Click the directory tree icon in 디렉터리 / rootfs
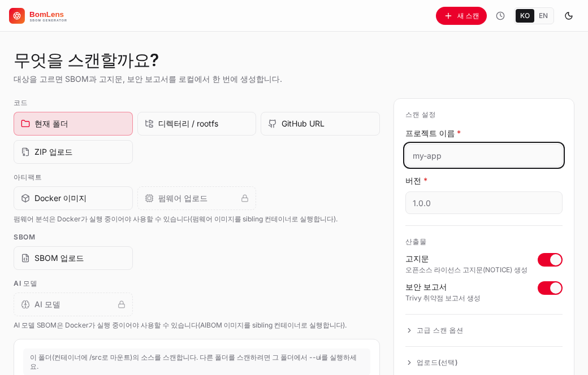588x375 pixels. (149, 124)
